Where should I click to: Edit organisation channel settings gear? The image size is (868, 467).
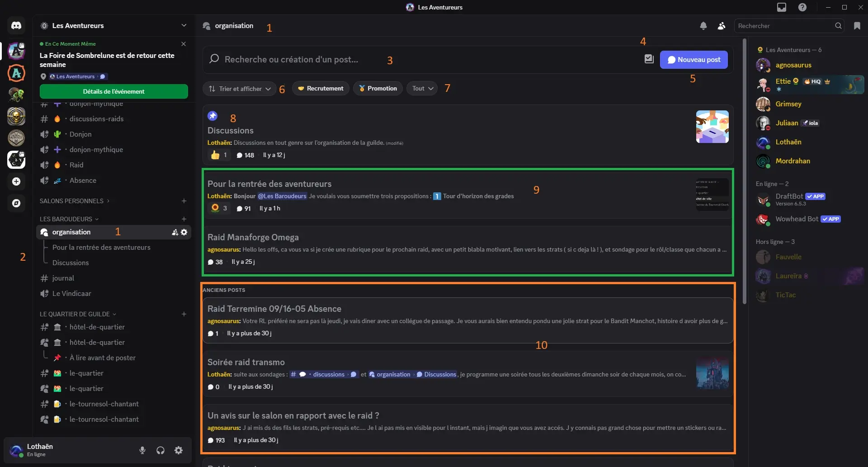pos(184,232)
